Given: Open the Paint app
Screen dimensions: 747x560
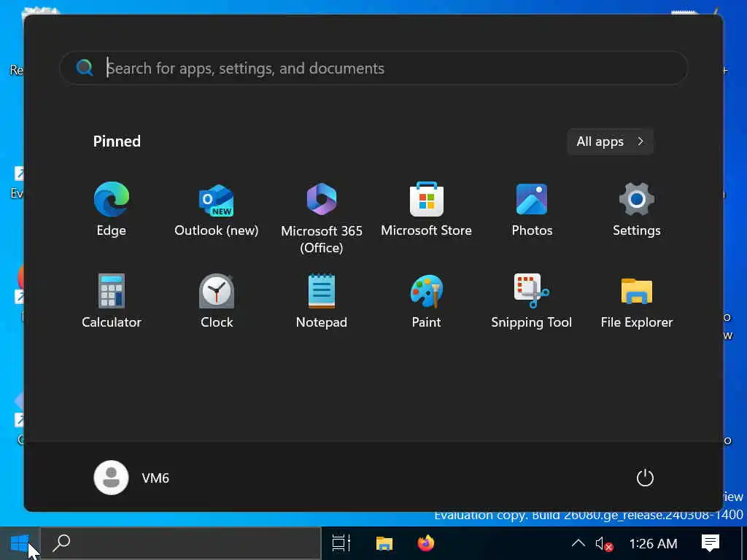Looking at the screenshot, I should tap(426, 300).
